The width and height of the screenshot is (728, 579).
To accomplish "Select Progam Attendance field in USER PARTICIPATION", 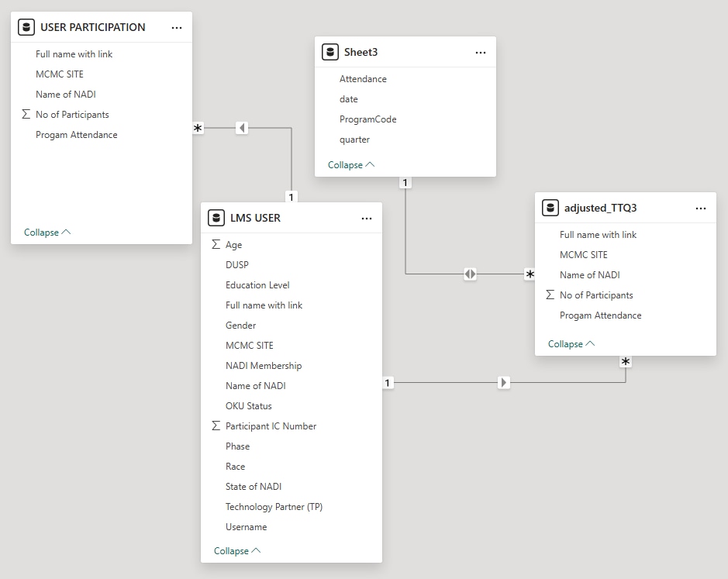I will [x=76, y=135].
